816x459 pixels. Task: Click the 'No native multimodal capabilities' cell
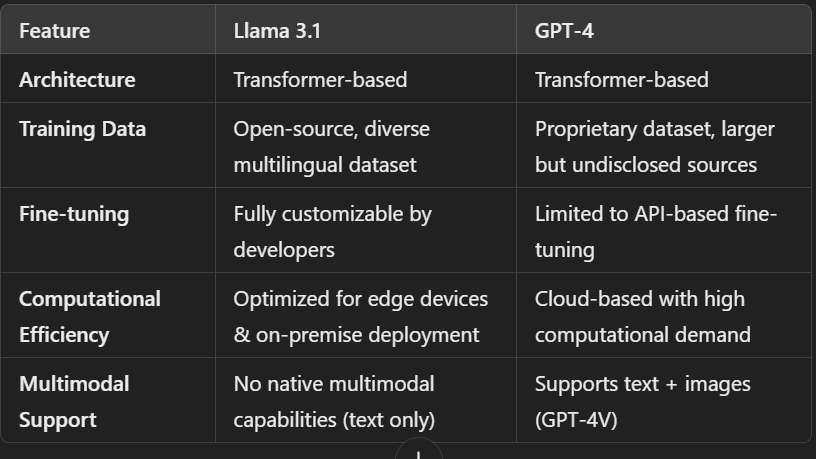(x=334, y=402)
